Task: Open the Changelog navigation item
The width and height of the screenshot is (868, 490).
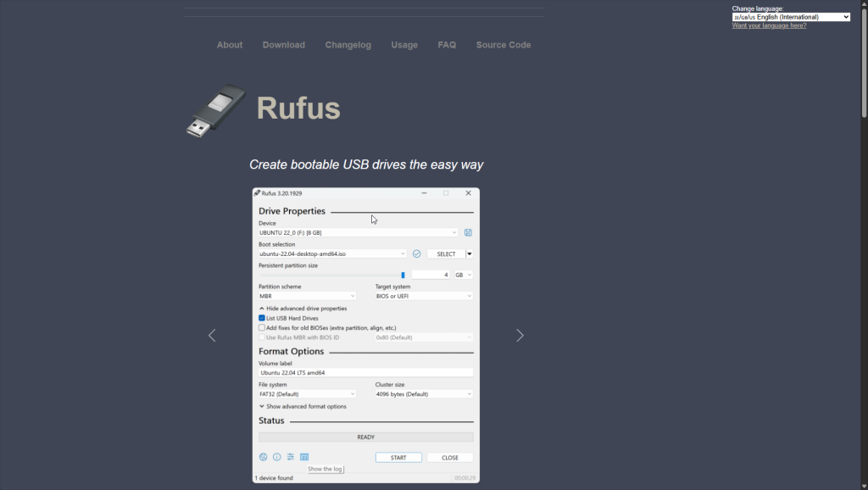Action: [348, 45]
